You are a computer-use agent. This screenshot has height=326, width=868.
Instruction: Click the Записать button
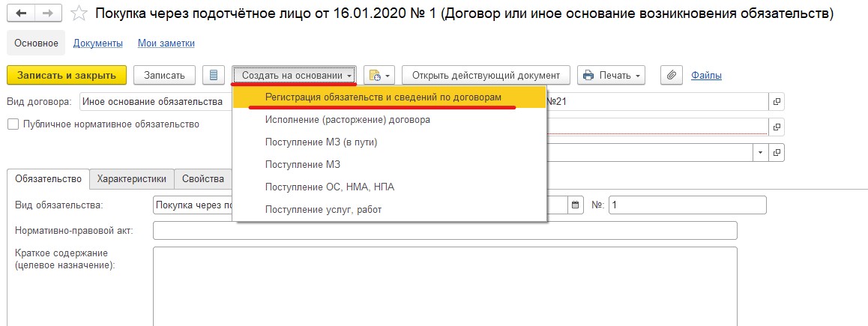164,75
